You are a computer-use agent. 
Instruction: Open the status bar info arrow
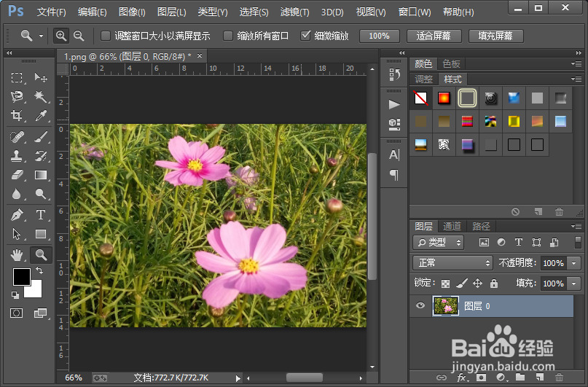click(238, 378)
